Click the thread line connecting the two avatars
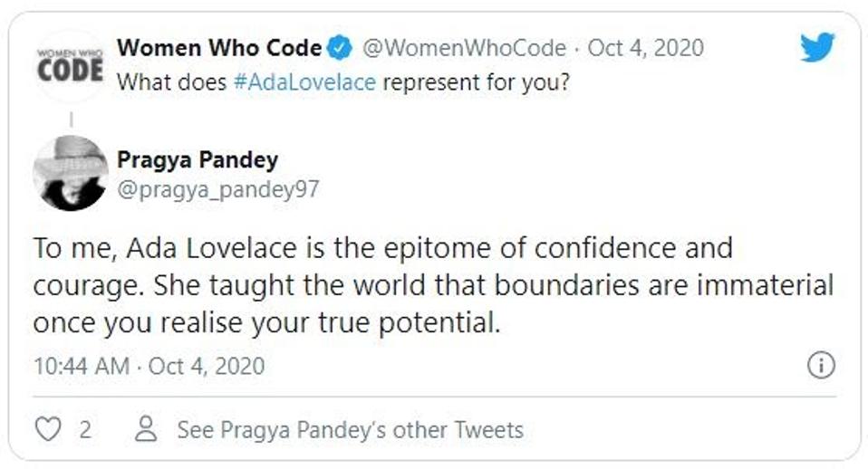This screenshot has height=469, width=868. pos(71,119)
